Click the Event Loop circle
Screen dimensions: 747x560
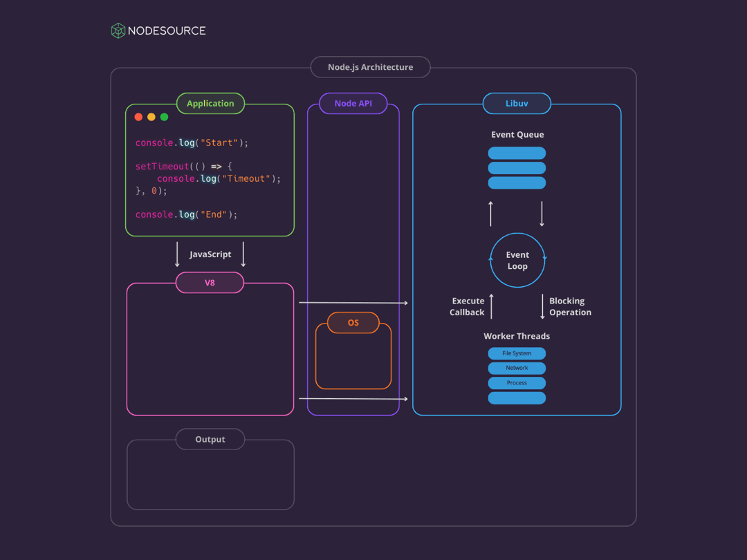(x=517, y=261)
